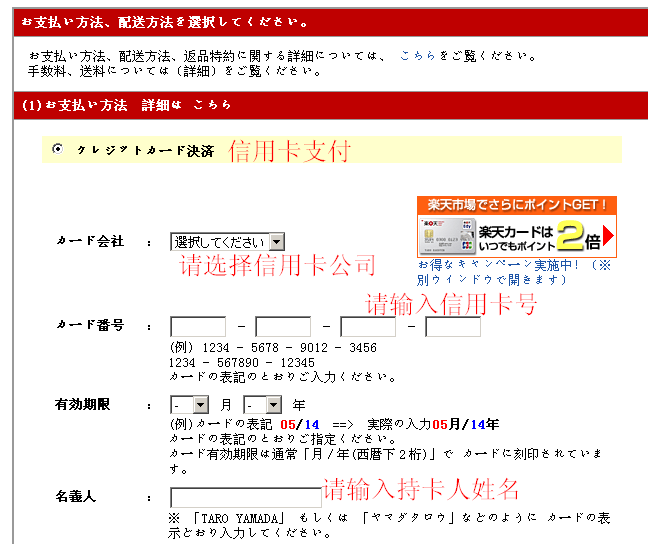Click the 名義人 cardholder name field
Viewport: 648px width, 544px height.
(245, 497)
